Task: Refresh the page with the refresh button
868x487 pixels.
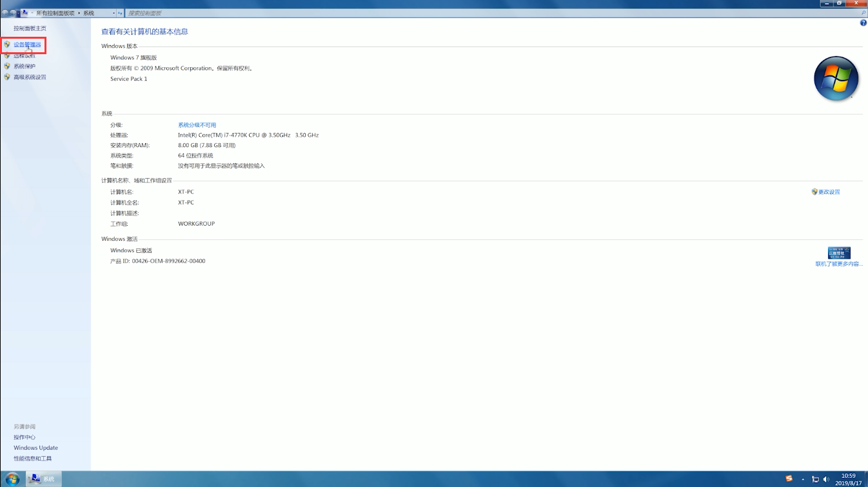Action: [x=121, y=13]
